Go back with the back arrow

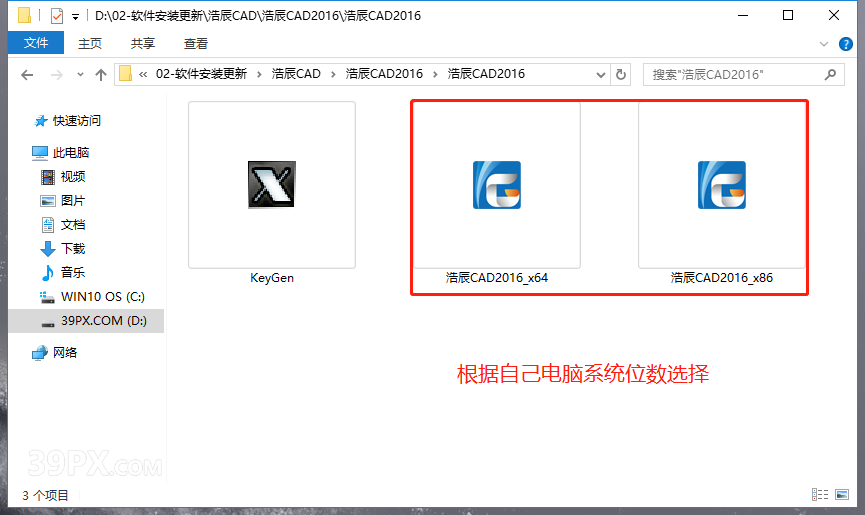[27, 74]
